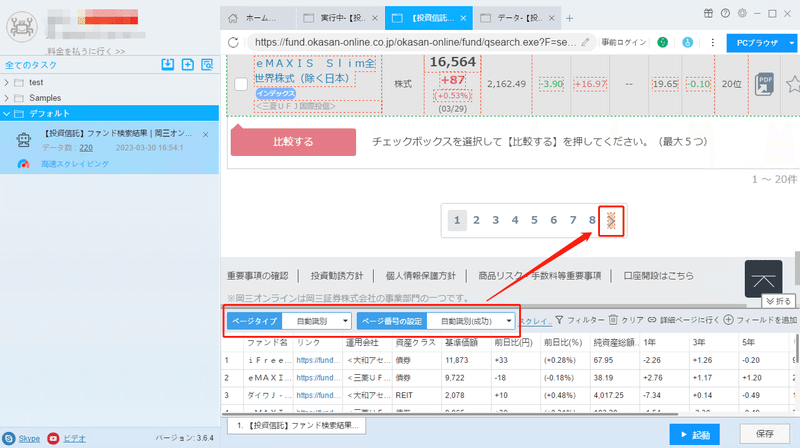Click the search tasks icon
This screenshot has height=448, width=800.
207,64
